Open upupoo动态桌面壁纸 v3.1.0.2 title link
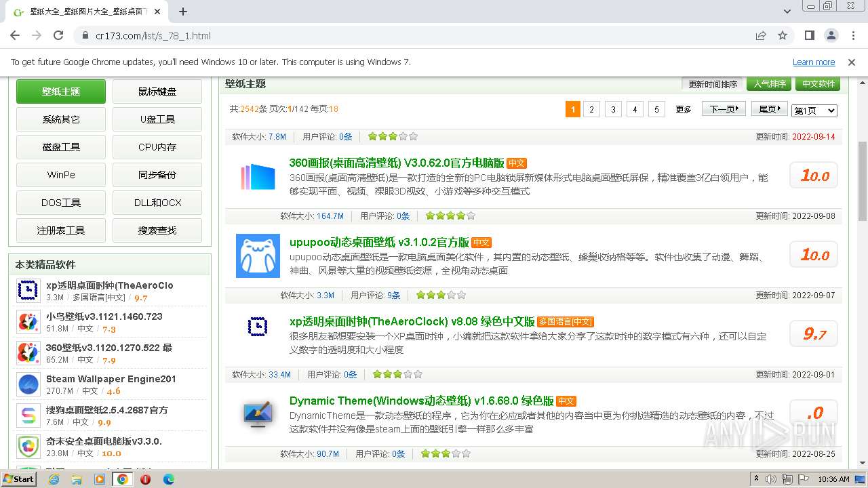Screen dimensions: 868x488 [x=379, y=242]
